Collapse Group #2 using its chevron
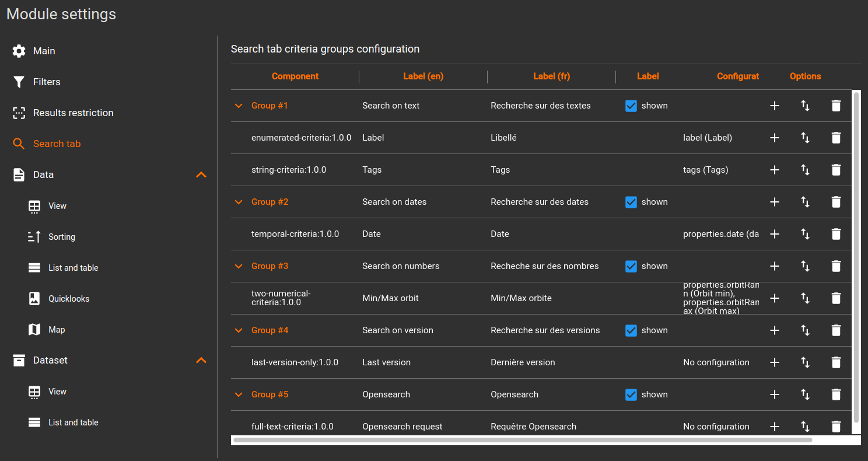The width and height of the screenshot is (868, 461). (238, 202)
